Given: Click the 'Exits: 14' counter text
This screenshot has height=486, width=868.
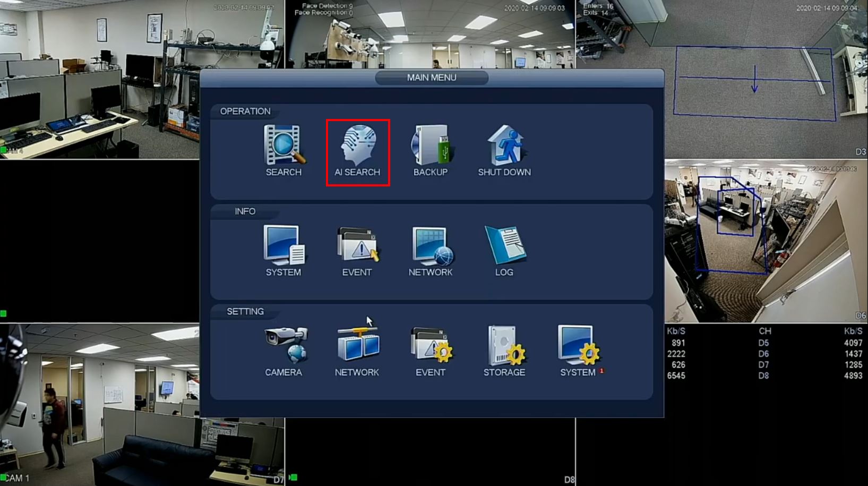Looking at the screenshot, I should pyautogui.click(x=596, y=13).
